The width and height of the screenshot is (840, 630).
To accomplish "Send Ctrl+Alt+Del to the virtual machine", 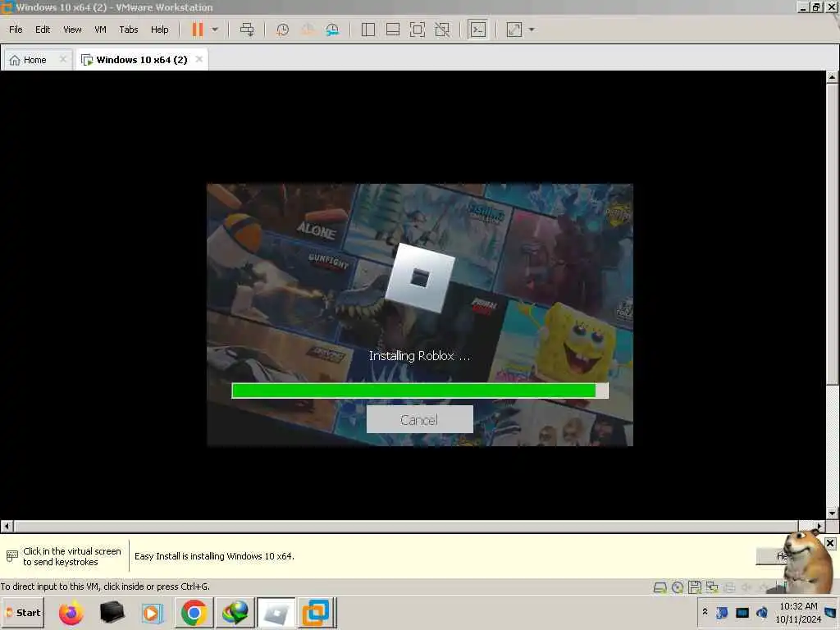I will (247, 30).
